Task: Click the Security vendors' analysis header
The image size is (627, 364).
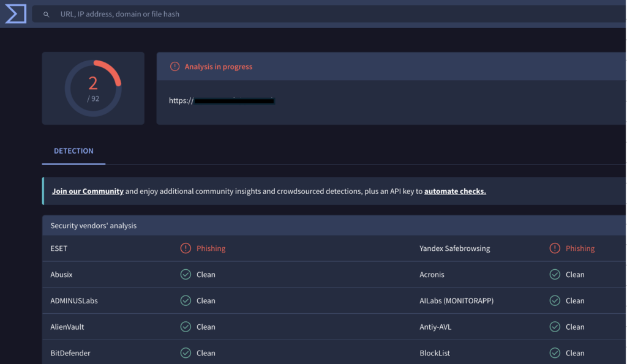Action: click(x=94, y=225)
